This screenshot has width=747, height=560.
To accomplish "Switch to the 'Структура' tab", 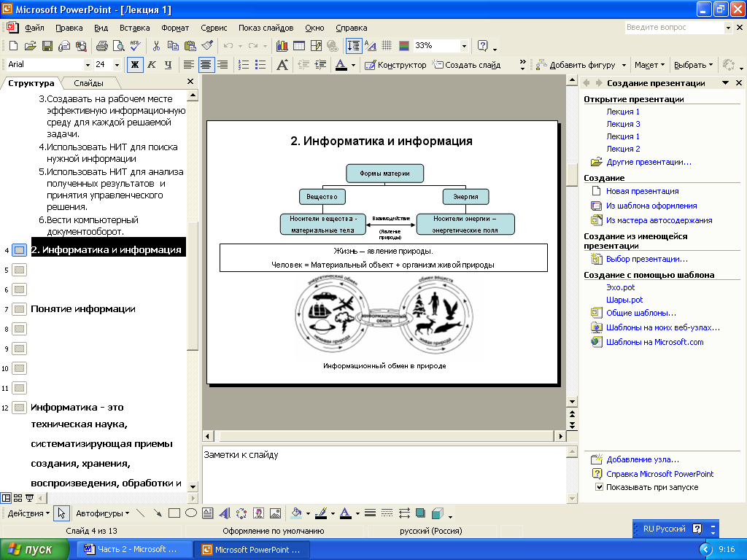I will tap(31, 83).
